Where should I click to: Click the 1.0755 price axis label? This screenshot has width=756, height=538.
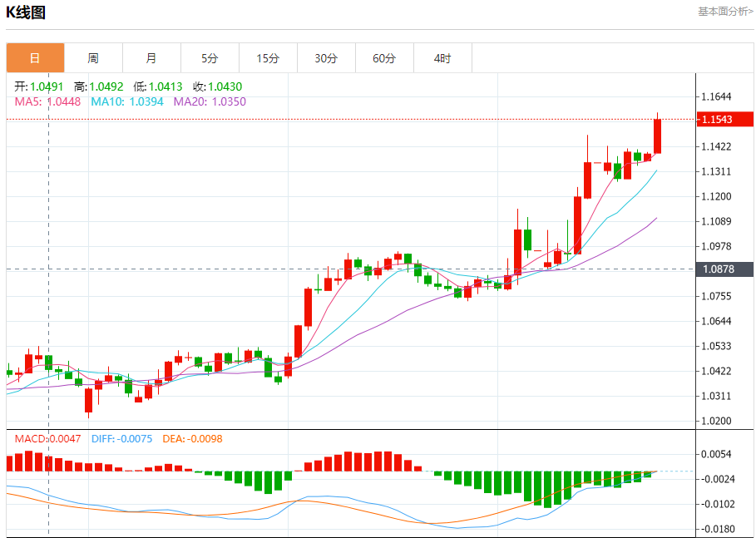[717, 296]
